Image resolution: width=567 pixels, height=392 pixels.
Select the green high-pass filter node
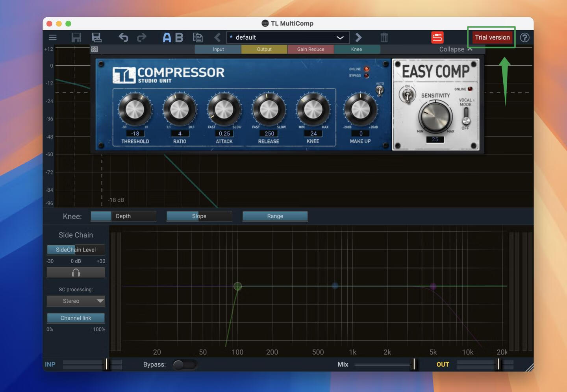237,286
